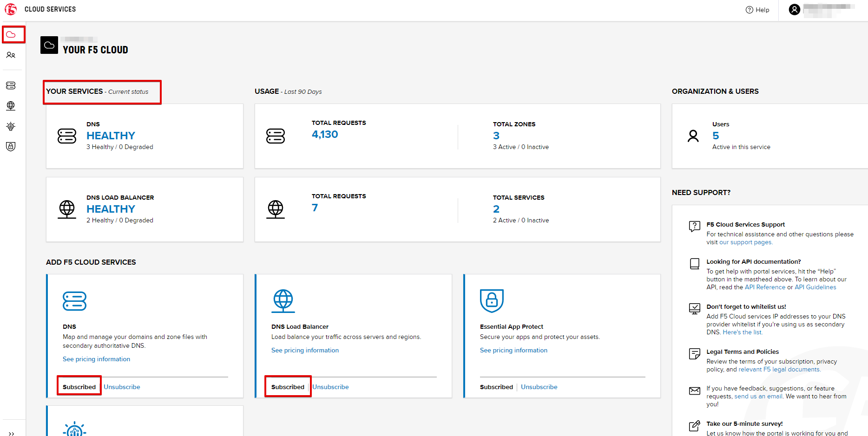Viewport: 868px width, 436px height.
Task: Click 3 Healthy / 0 Degraded DNS text
Action: 120,147
